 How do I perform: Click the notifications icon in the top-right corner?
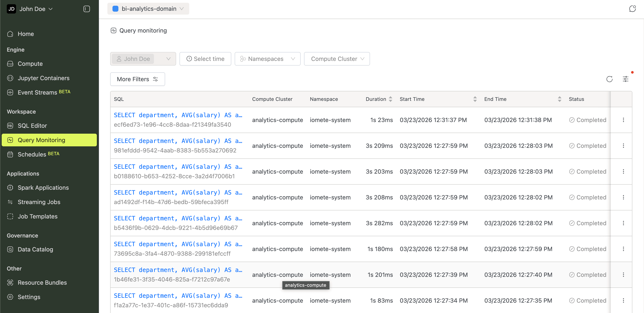633,8
